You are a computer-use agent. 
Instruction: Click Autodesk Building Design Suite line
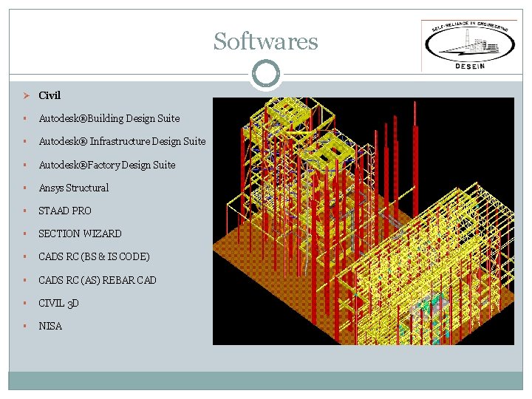[x=109, y=118]
